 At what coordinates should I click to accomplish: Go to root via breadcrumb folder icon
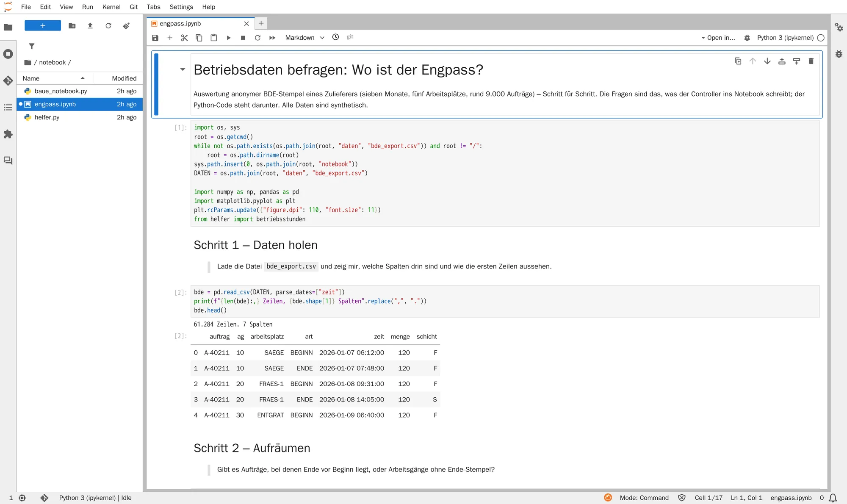coord(28,62)
